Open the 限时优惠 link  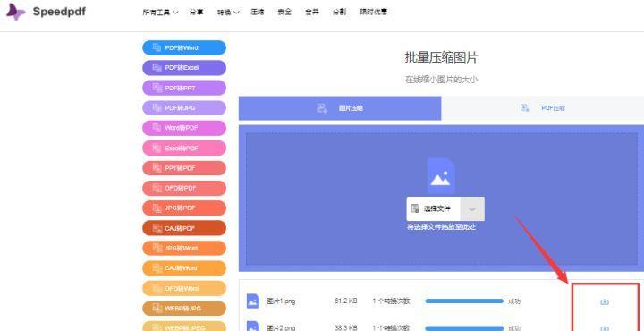tap(374, 12)
